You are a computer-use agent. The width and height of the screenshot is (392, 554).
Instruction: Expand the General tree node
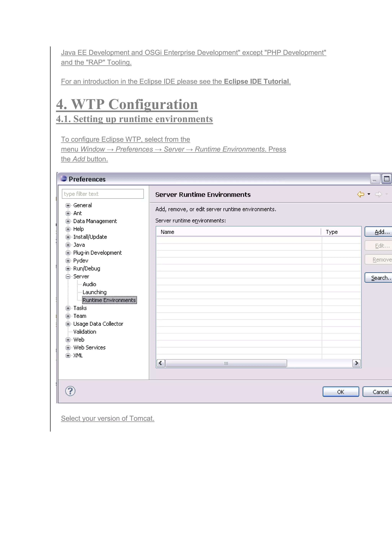(68, 205)
